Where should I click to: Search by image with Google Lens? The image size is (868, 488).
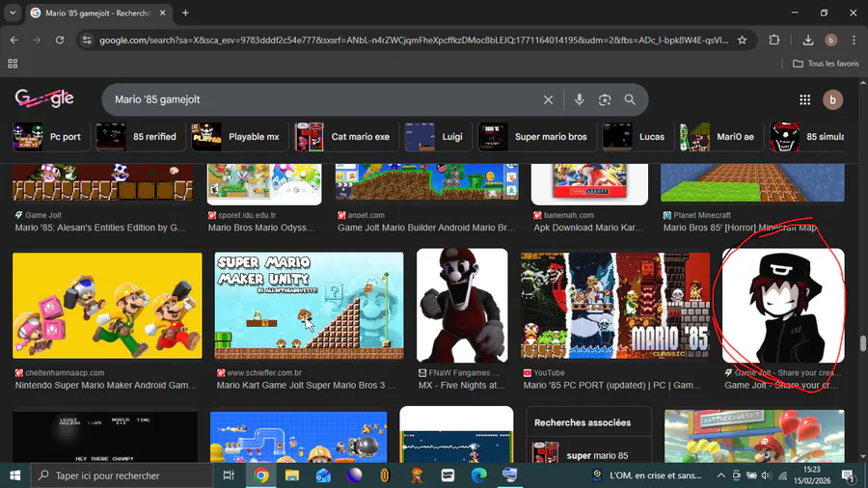point(605,99)
